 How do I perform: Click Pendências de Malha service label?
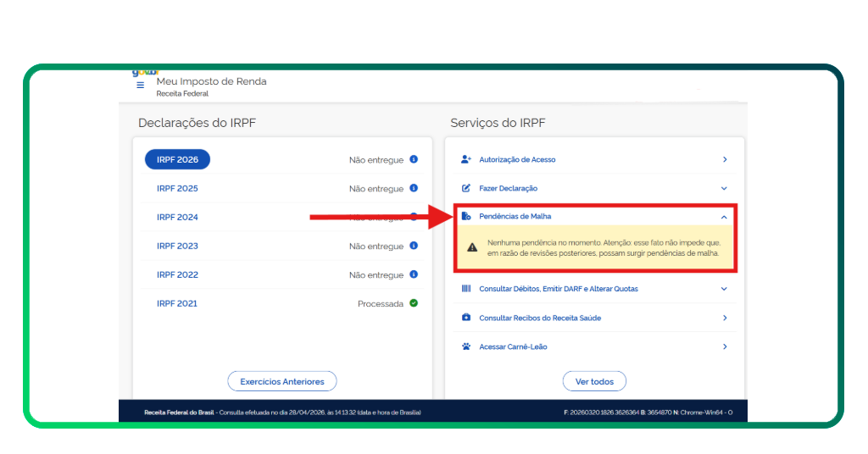pyautogui.click(x=515, y=216)
